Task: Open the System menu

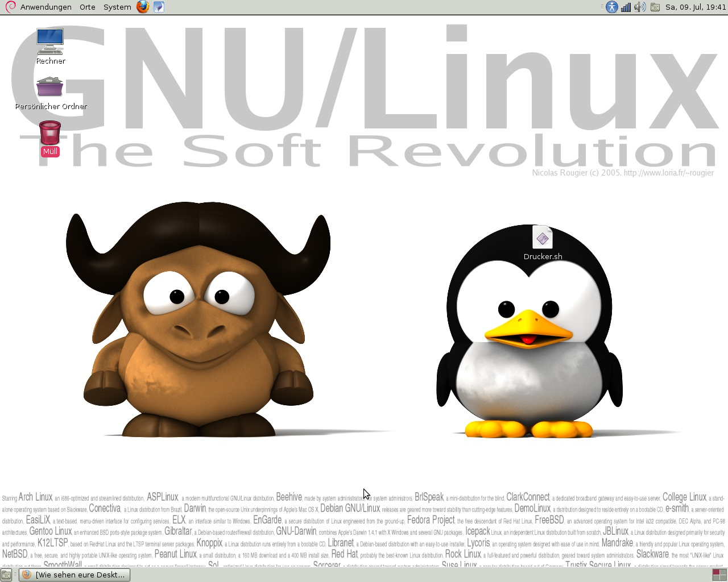Action: [117, 7]
